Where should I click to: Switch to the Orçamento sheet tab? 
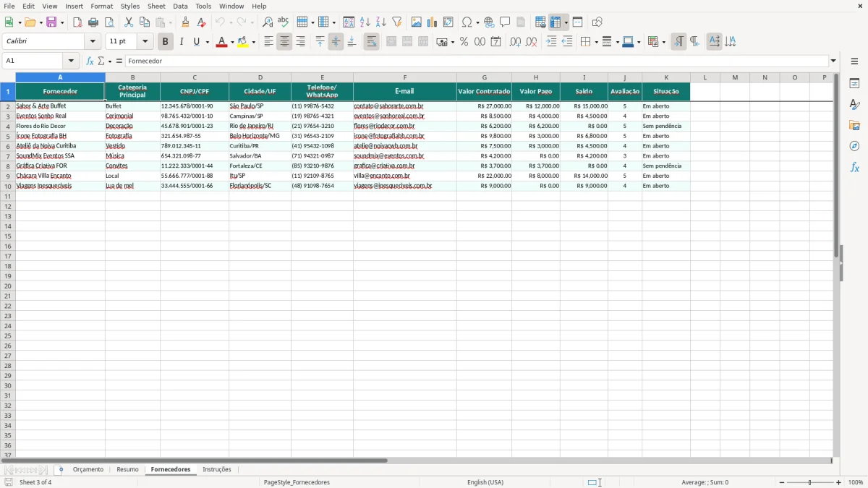(x=88, y=470)
